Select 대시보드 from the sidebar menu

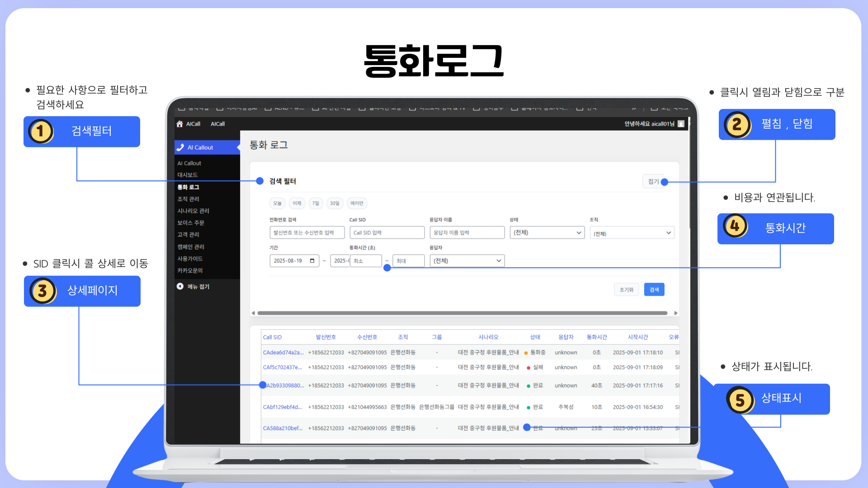[x=187, y=175]
